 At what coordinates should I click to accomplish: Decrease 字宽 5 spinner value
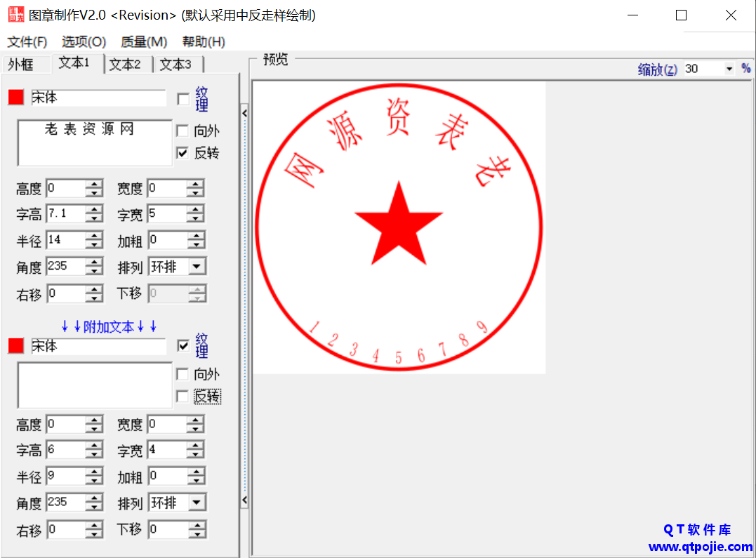[x=195, y=218]
